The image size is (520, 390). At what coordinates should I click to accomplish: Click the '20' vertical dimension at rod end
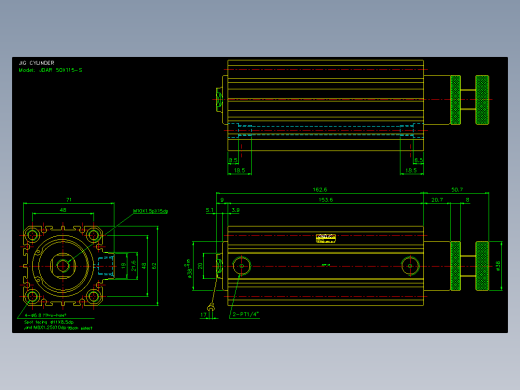pyautogui.click(x=200, y=266)
